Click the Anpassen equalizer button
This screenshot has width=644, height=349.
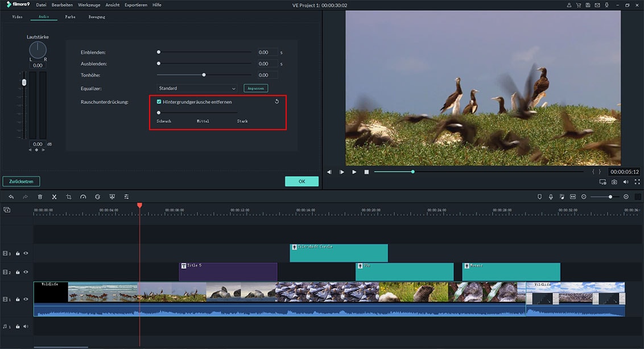256,88
